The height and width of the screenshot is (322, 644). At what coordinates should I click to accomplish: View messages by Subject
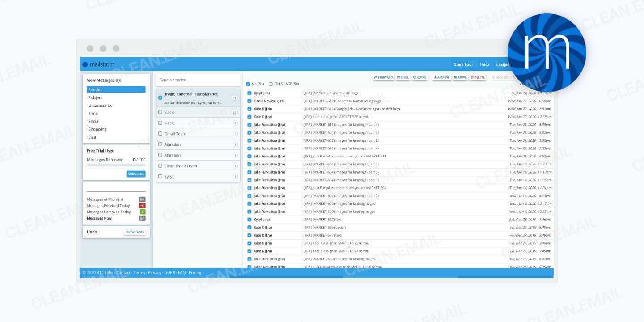coord(95,97)
